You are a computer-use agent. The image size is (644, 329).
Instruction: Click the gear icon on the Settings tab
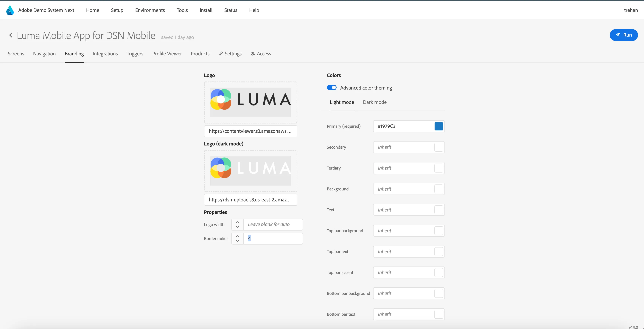tap(221, 54)
